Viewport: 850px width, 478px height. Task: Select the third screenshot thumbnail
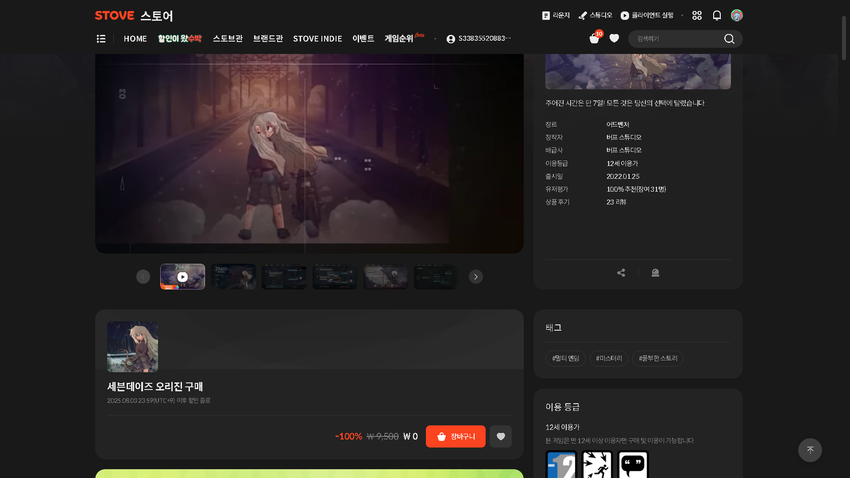pos(284,277)
